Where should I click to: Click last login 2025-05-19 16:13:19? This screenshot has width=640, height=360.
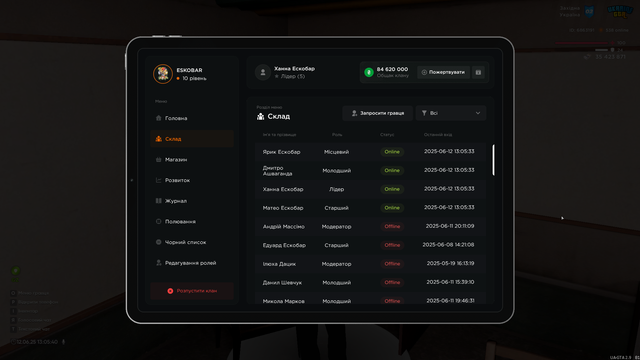tap(450, 264)
